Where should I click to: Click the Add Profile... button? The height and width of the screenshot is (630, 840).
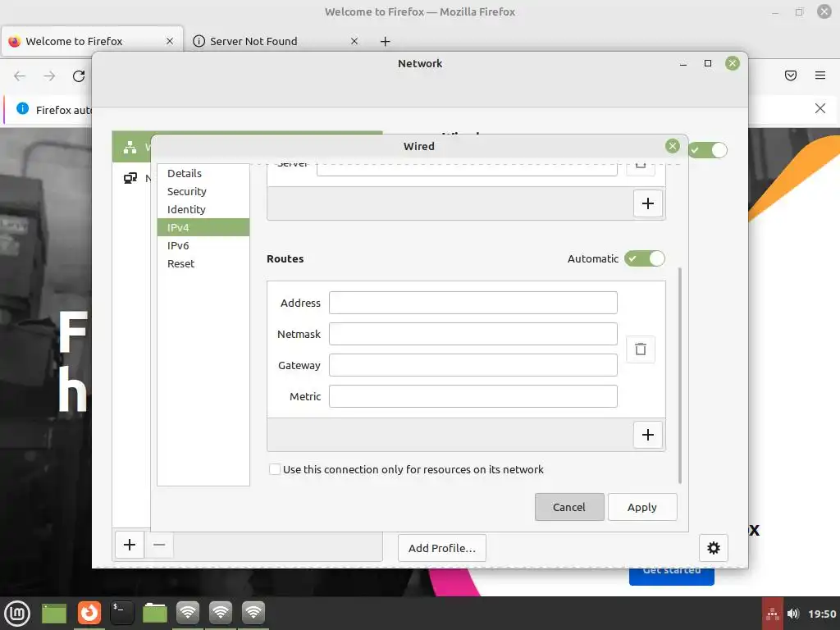[x=442, y=548]
